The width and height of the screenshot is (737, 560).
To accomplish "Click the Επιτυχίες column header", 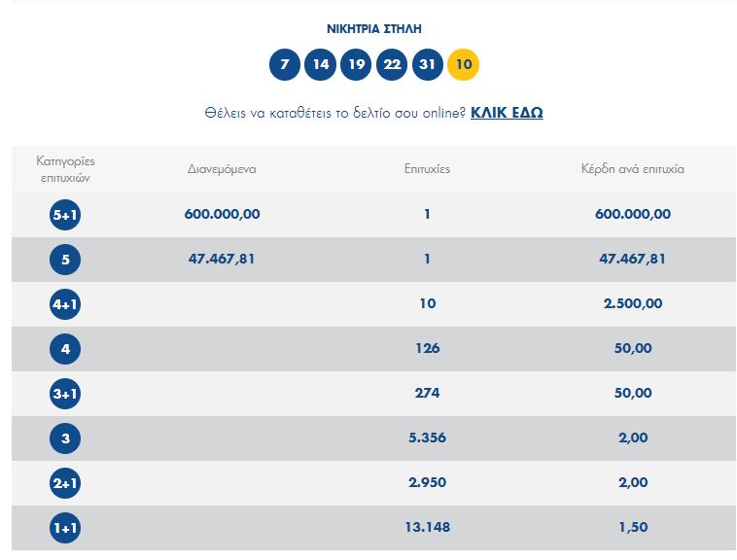I will pos(427,169).
